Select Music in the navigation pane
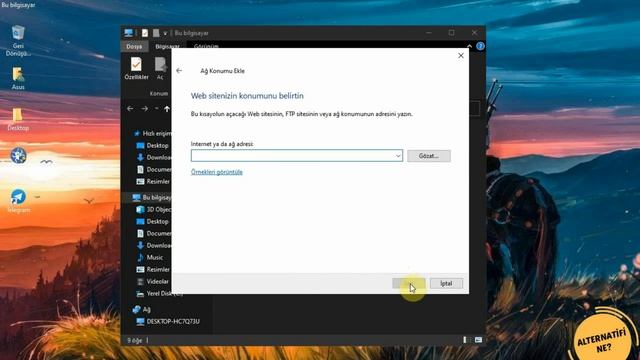This screenshot has height=360, width=640. click(151, 258)
